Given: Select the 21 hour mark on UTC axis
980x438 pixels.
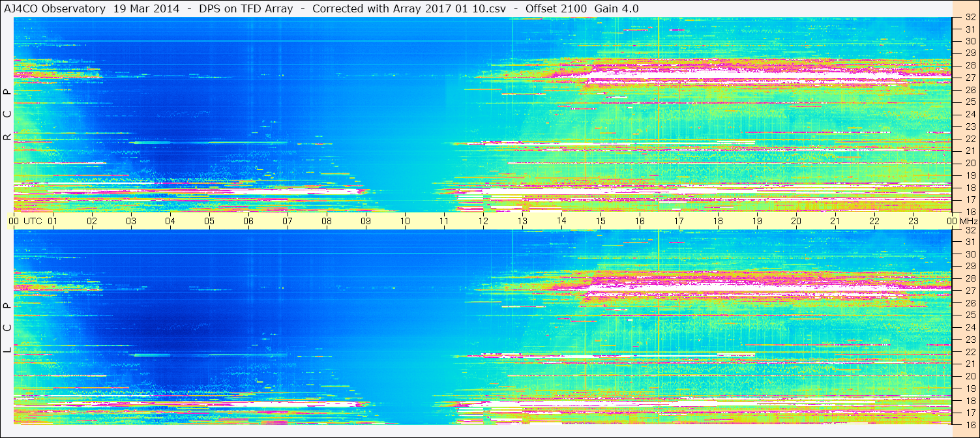Looking at the screenshot, I should pos(835,221).
